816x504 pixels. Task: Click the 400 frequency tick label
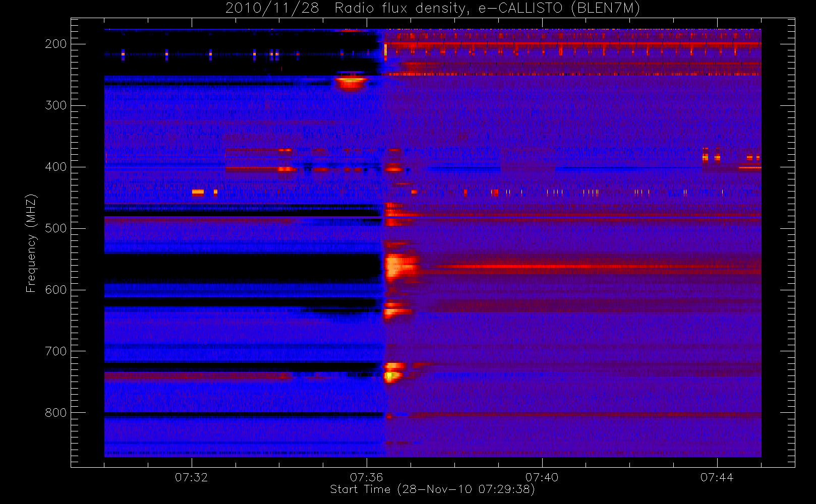click(x=55, y=167)
